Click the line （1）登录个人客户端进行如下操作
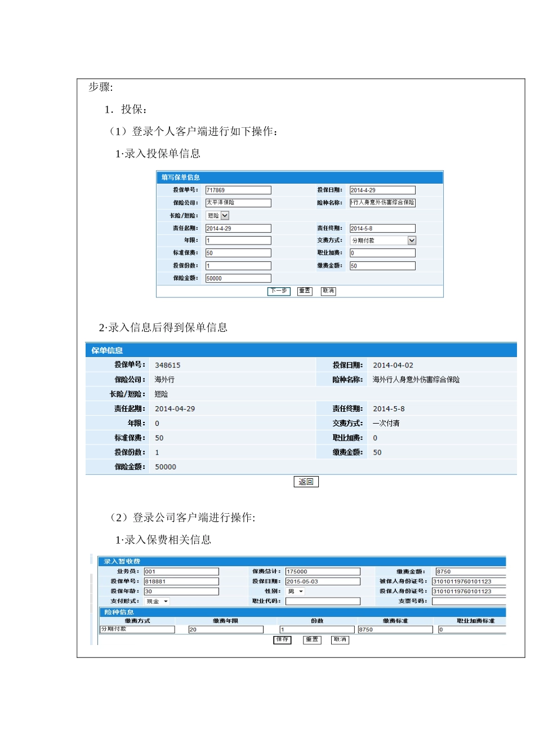Viewport: 535px width, 756px height. (192, 131)
